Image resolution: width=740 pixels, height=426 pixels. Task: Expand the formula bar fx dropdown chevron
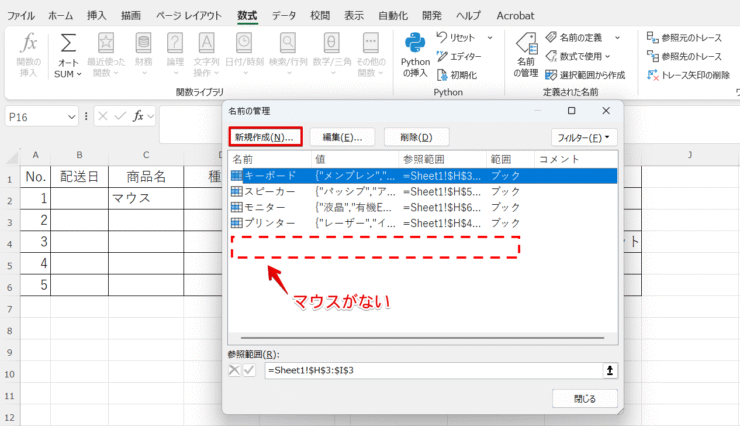click(x=151, y=116)
